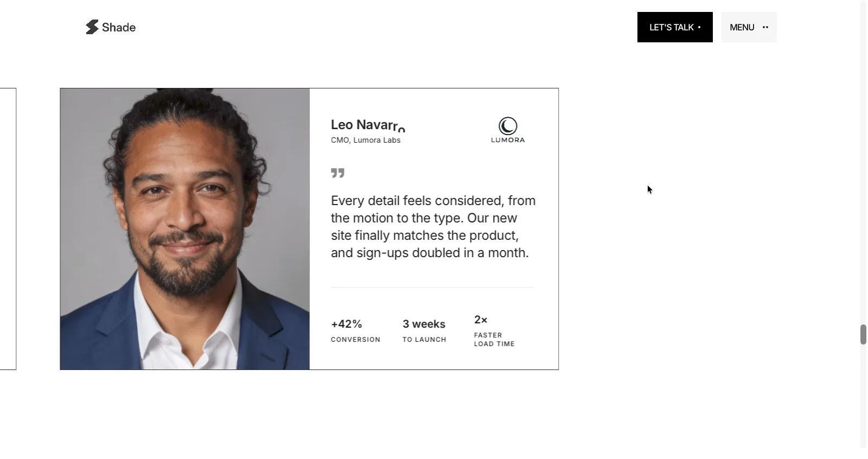
Task: Click the Shade brand name text
Action: click(x=119, y=27)
